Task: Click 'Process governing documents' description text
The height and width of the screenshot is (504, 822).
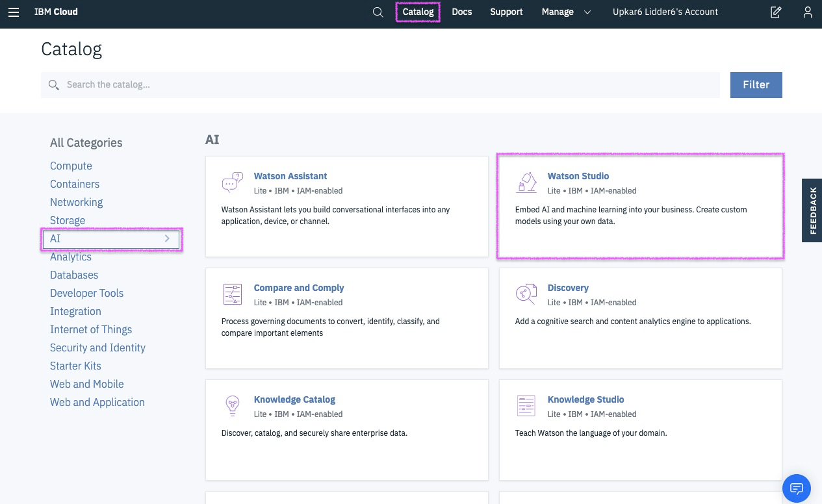Action: [330, 327]
